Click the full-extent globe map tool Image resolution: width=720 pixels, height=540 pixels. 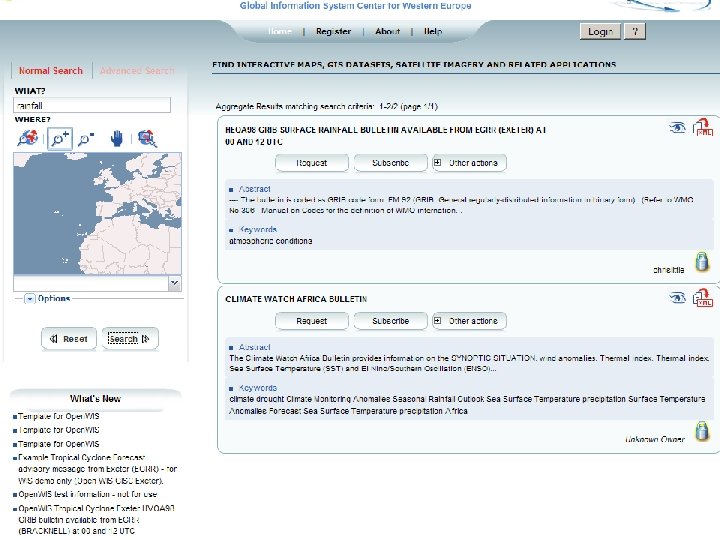(x=28, y=138)
